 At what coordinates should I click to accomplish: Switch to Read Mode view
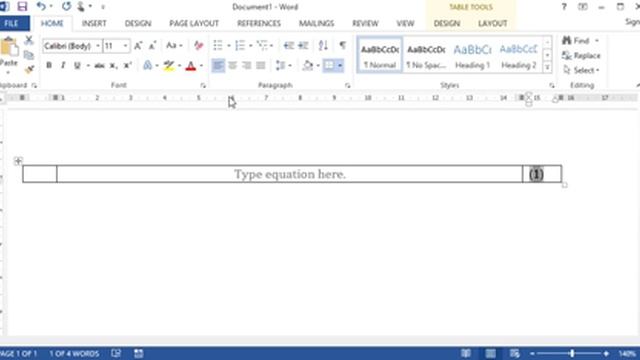click(466, 353)
